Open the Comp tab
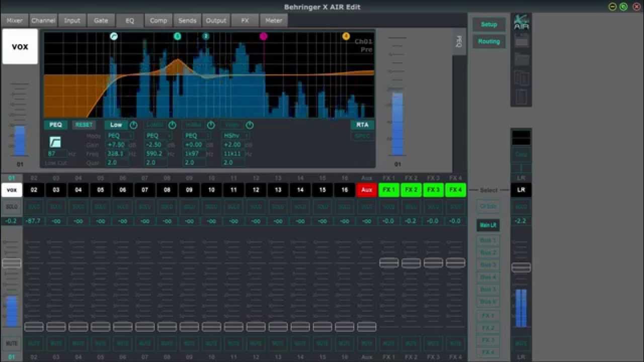Viewport: 644px width, 362px height. point(158,21)
